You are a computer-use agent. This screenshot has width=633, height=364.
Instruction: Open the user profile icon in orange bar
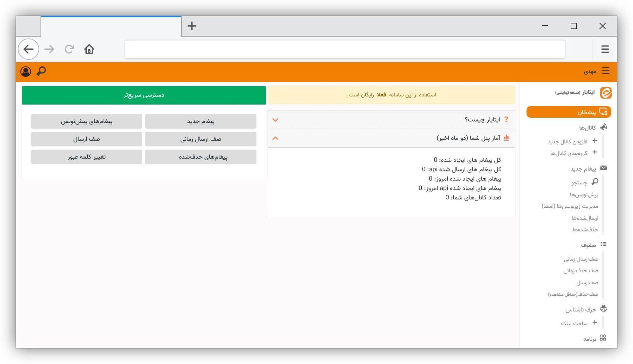(x=26, y=72)
